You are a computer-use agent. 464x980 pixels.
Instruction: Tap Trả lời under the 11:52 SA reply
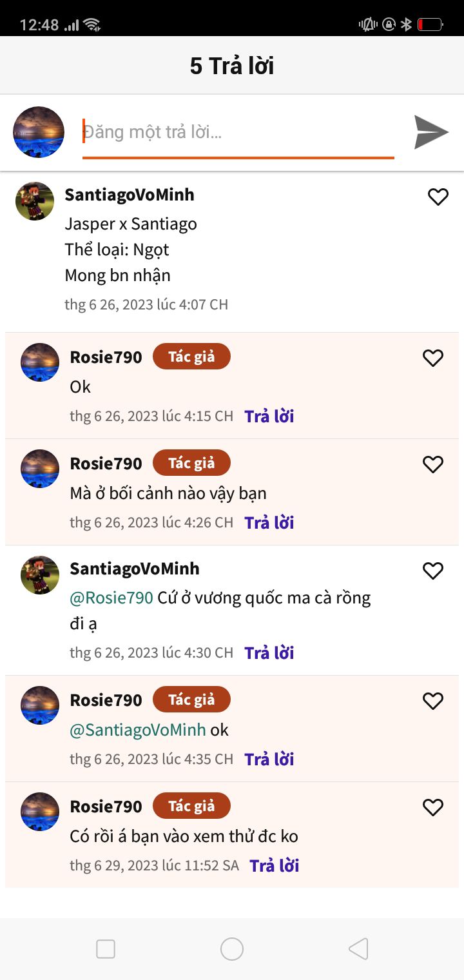coord(275,865)
